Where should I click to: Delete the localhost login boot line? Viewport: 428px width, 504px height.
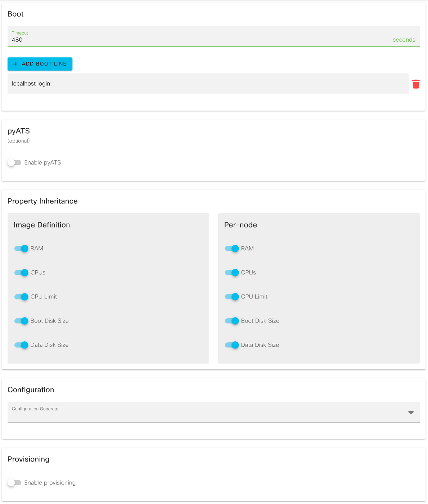click(x=416, y=84)
